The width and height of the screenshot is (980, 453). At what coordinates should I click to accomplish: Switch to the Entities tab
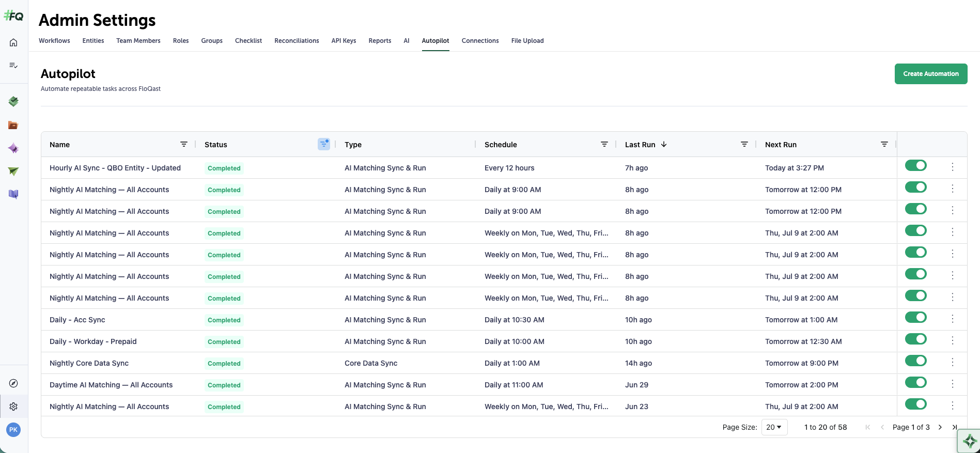tap(93, 41)
